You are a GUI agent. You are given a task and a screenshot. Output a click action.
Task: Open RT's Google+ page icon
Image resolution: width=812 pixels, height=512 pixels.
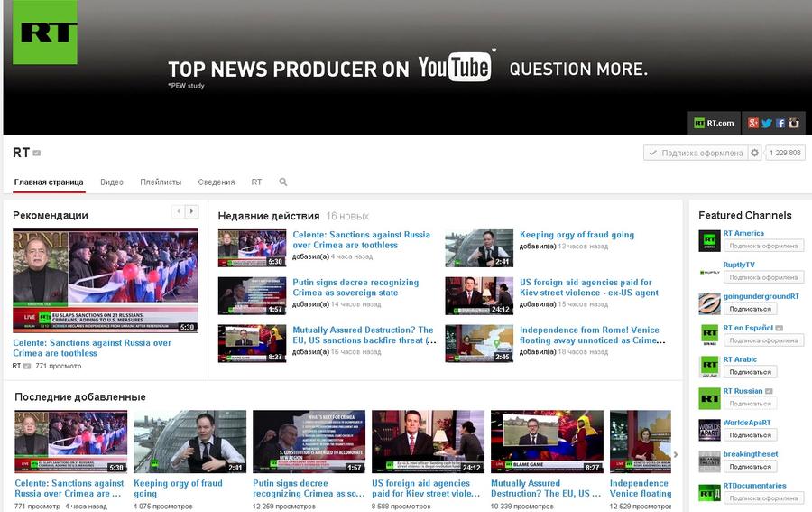tap(753, 123)
